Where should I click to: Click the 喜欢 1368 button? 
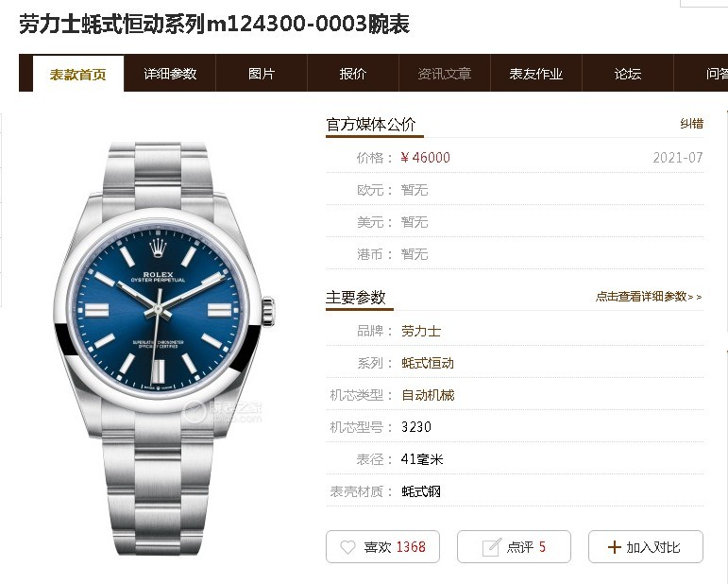382,547
